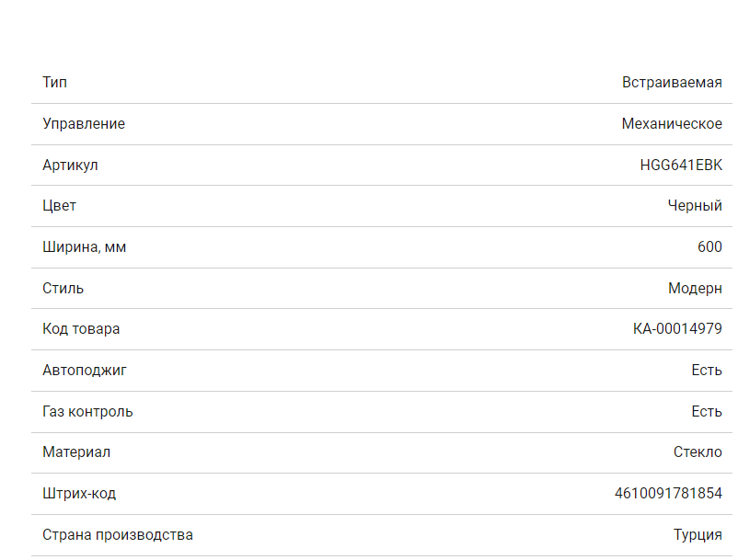Select the width value 600
The image size is (738, 560).
coord(709,247)
